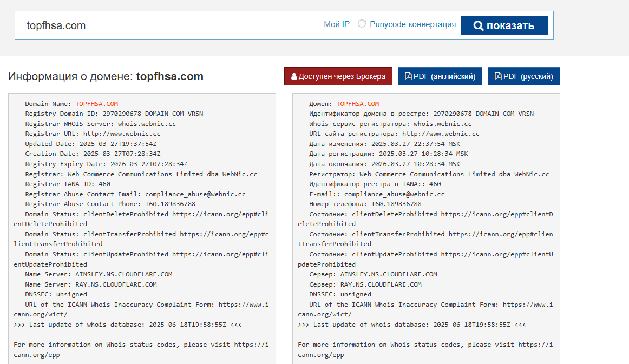Open the English PDF report
This screenshot has height=364, width=629.
tap(440, 76)
